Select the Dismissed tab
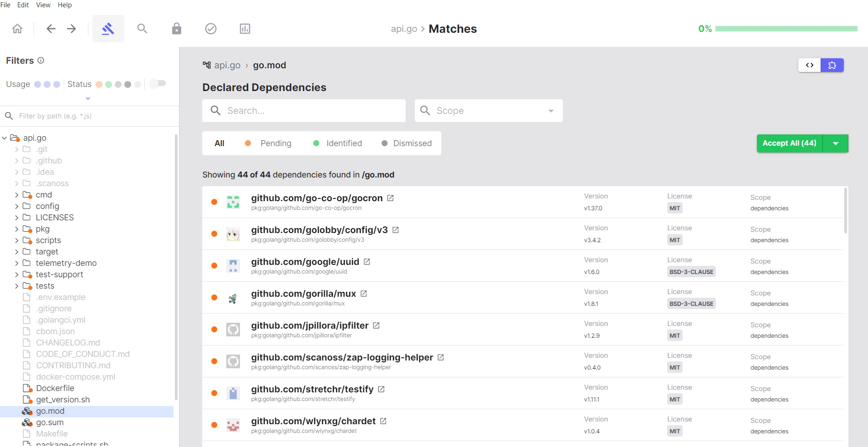Screen dimensions: 868x447 (x=407, y=143)
